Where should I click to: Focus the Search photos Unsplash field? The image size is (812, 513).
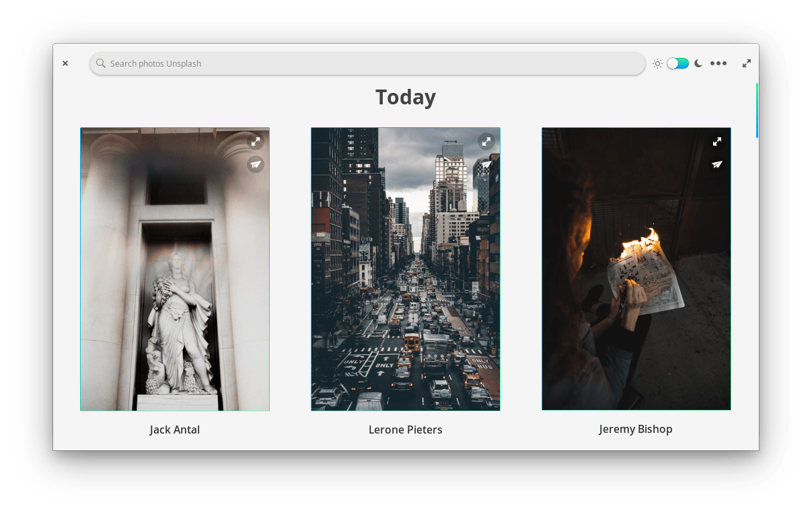point(370,63)
